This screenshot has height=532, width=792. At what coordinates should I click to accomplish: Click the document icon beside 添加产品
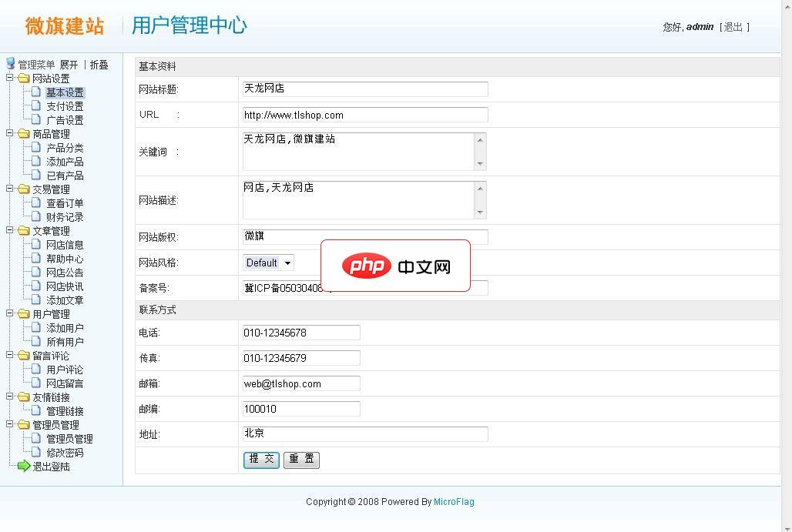click(x=37, y=162)
